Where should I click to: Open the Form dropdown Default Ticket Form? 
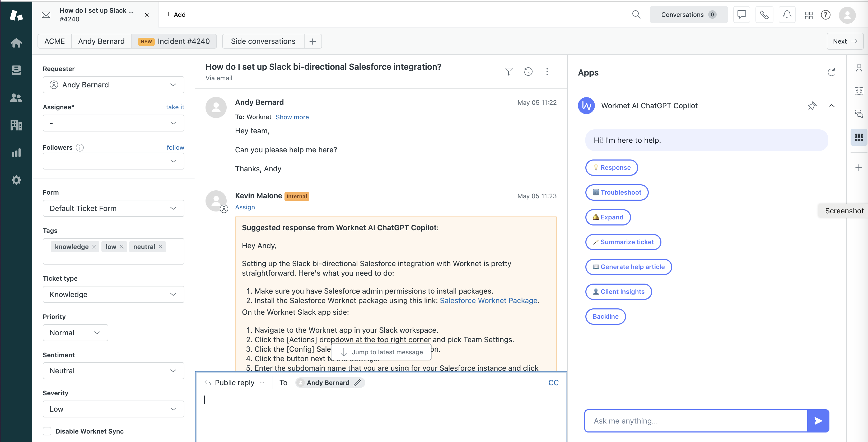(x=113, y=209)
